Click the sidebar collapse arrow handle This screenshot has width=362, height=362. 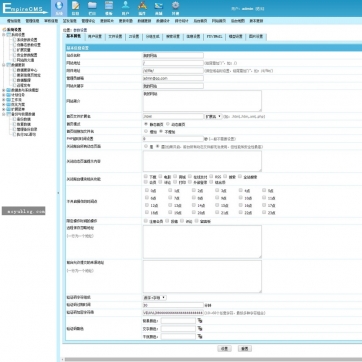click(59, 193)
